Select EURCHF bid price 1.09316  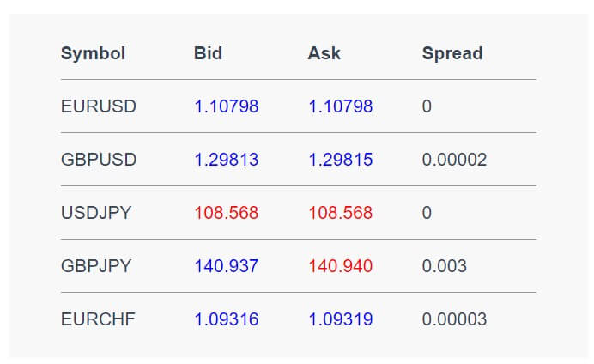[227, 319]
